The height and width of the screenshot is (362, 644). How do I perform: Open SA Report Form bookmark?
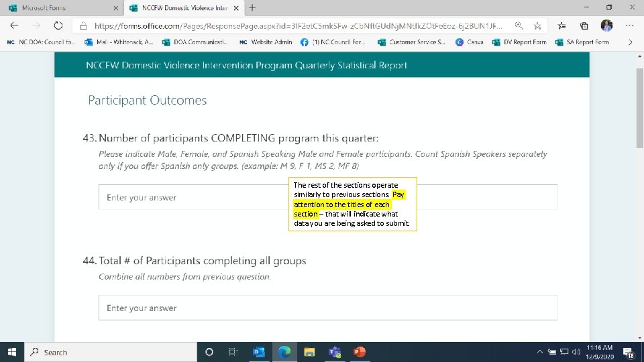click(582, 42)
